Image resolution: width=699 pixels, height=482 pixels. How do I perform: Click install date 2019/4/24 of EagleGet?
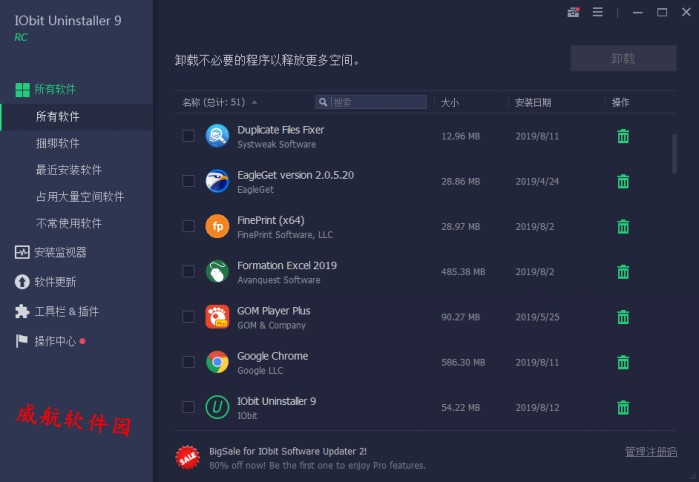point(537,181)
